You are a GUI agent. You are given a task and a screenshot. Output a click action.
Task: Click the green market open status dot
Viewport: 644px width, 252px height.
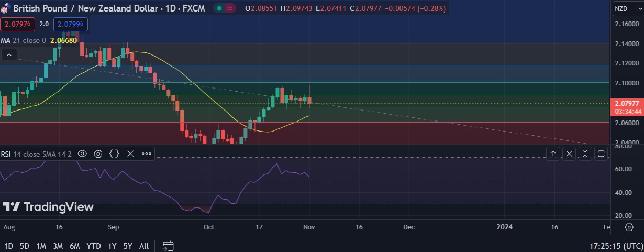tap(219, 8)
